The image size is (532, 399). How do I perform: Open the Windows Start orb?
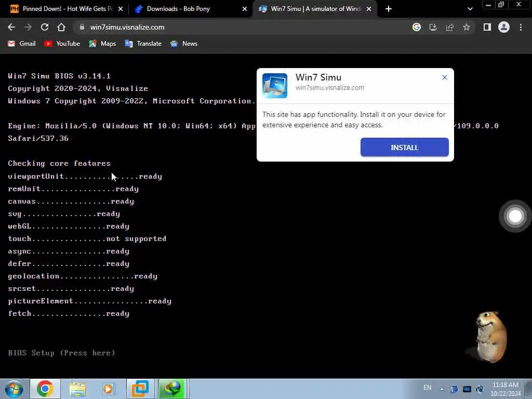[14, 389]
